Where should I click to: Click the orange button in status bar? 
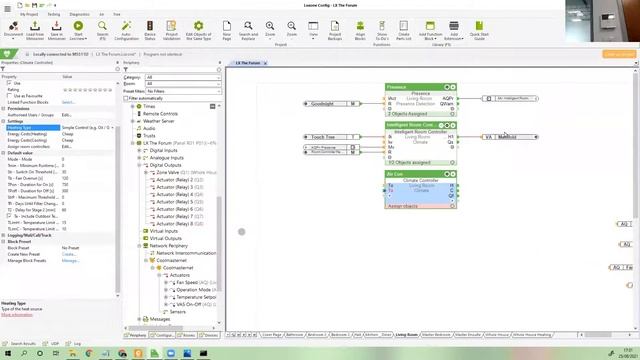tap(619, 54)
